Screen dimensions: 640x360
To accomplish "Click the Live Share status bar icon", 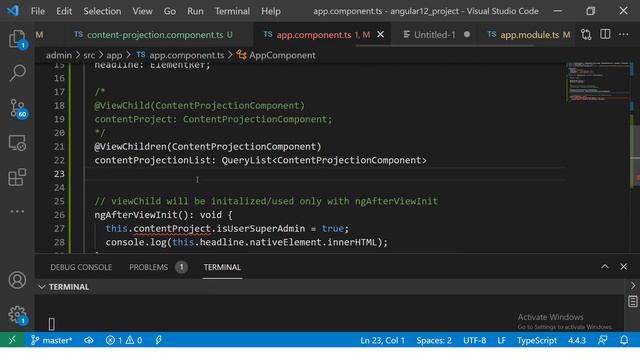I will pos(159,340).
